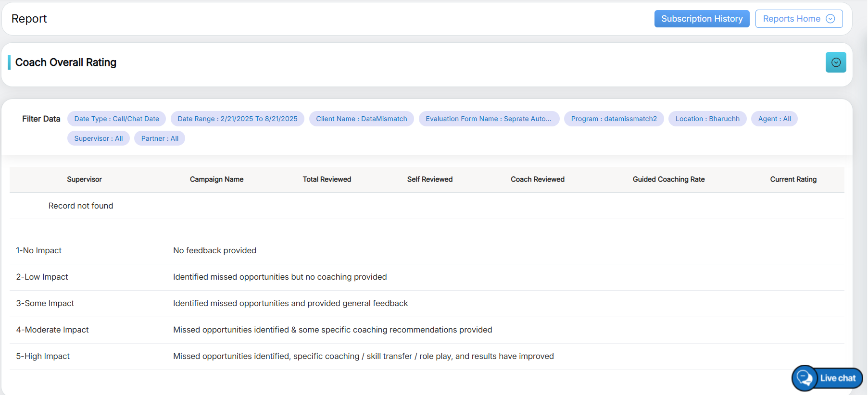Click the Reports Home chevron icon

[x=830, y=19]
